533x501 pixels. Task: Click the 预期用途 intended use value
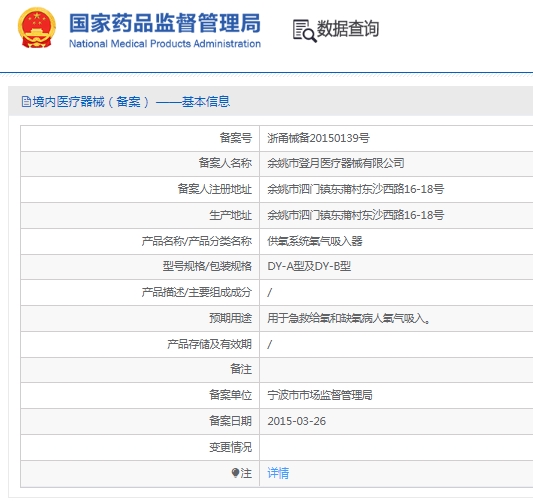tap(349, 318)
